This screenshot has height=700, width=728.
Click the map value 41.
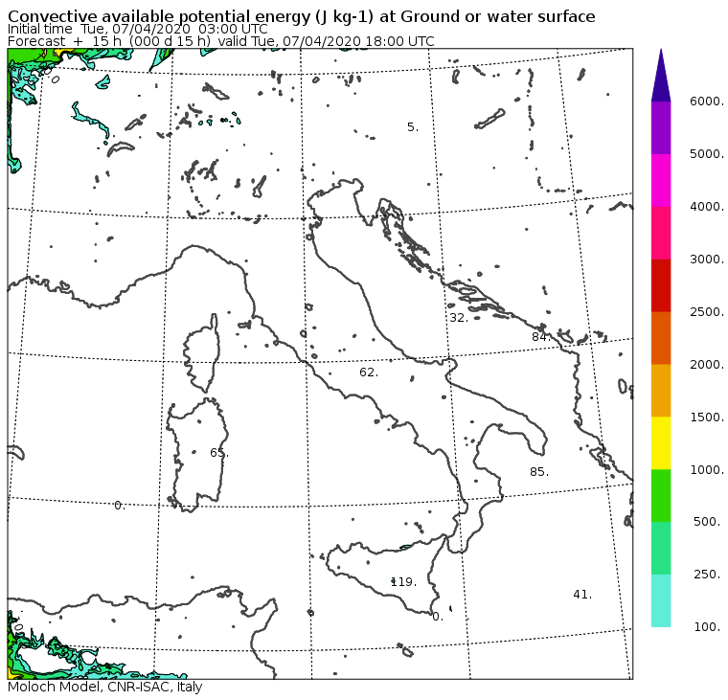pos(582,595)
